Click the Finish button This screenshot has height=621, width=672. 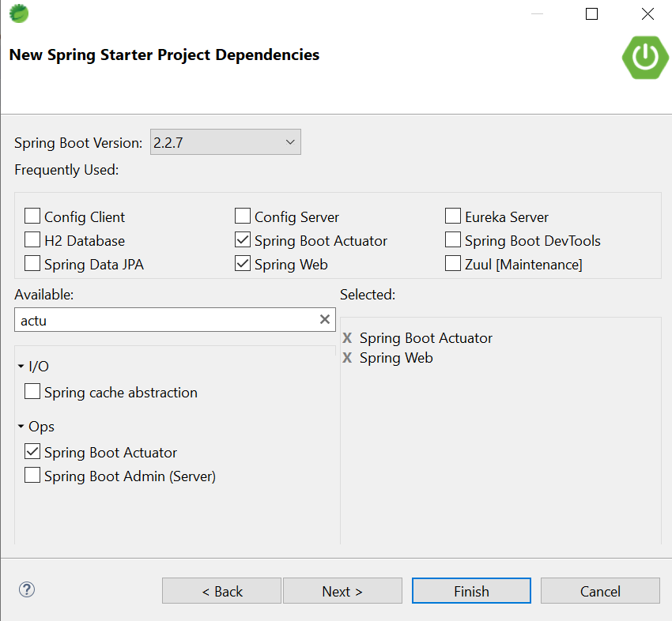tap(471, 591)
